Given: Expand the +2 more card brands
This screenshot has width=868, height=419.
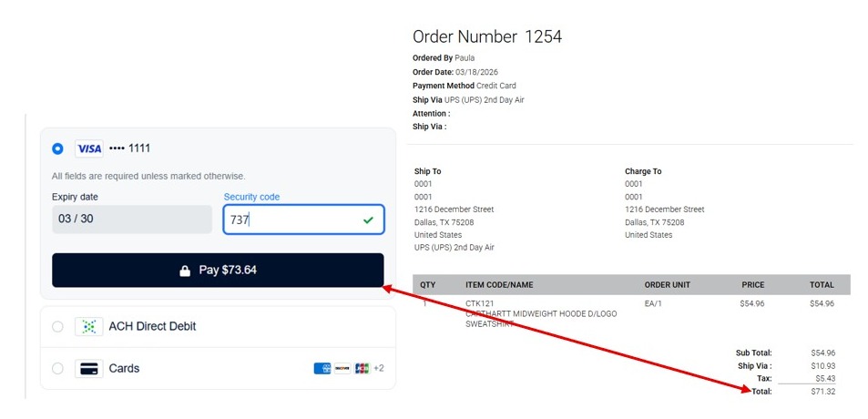Looking at the screenshot, I should (x=379, y=369).
